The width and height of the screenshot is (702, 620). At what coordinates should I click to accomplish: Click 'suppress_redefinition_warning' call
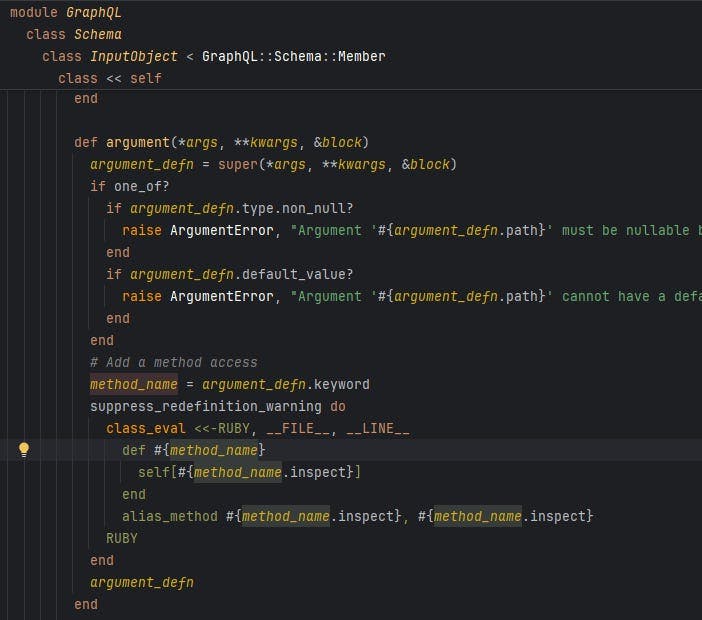206,406
